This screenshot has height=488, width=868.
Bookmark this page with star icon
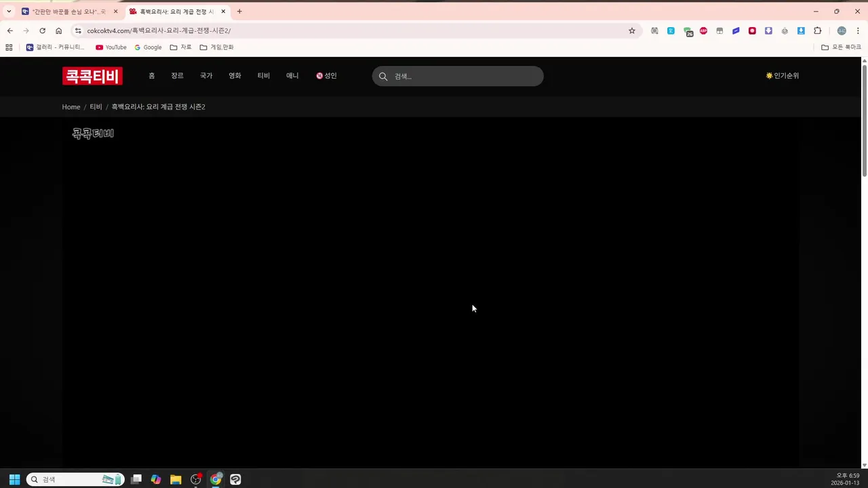point(632,30)
